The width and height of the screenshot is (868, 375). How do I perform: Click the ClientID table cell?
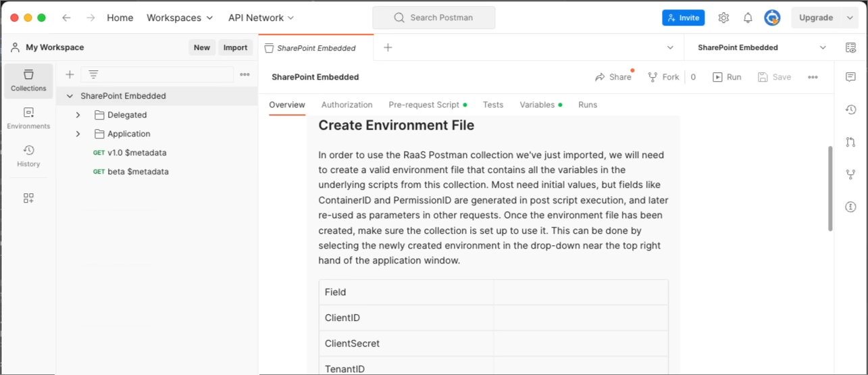(406, 318)
